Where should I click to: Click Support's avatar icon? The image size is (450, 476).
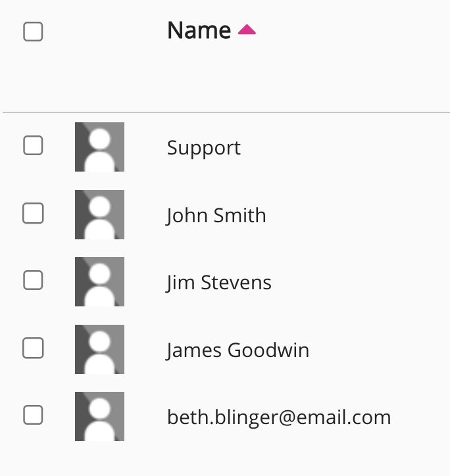click(99, 147)
